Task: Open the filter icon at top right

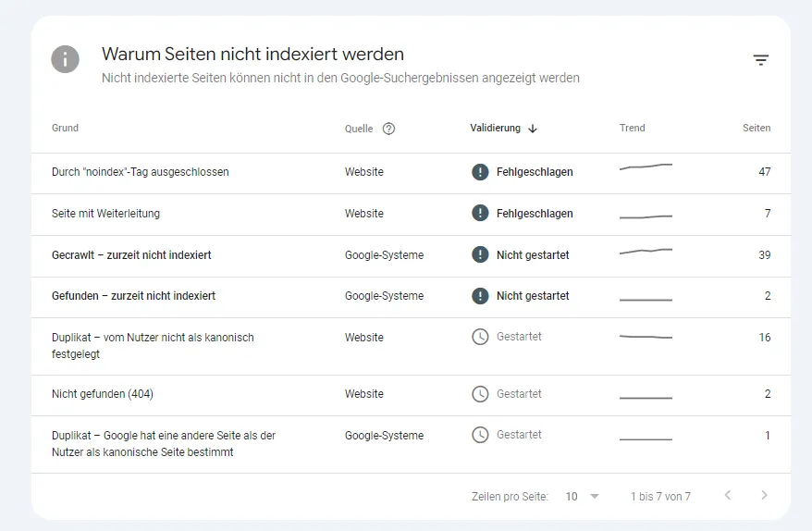Action: pos(761,60)
